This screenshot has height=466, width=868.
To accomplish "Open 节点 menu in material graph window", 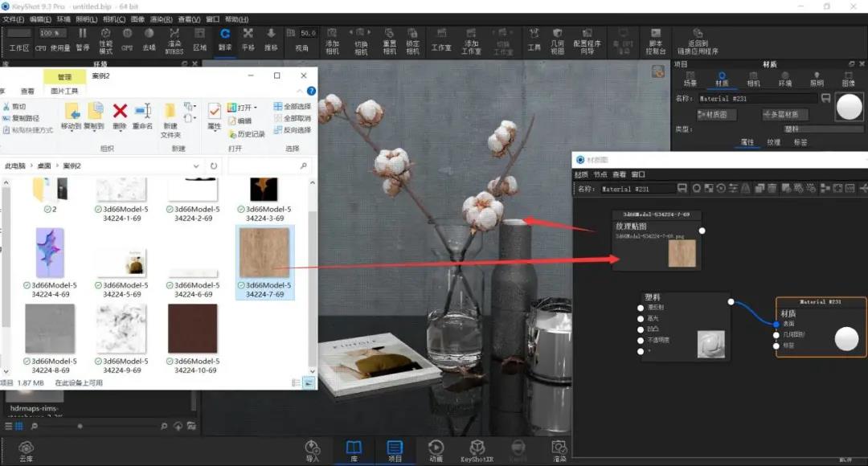I will pos(600,174).
